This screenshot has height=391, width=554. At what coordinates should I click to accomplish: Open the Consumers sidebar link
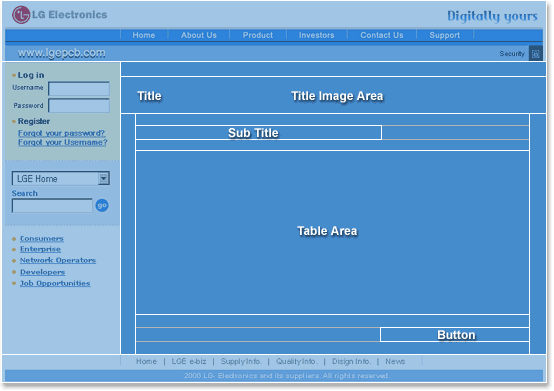point(42,238)
